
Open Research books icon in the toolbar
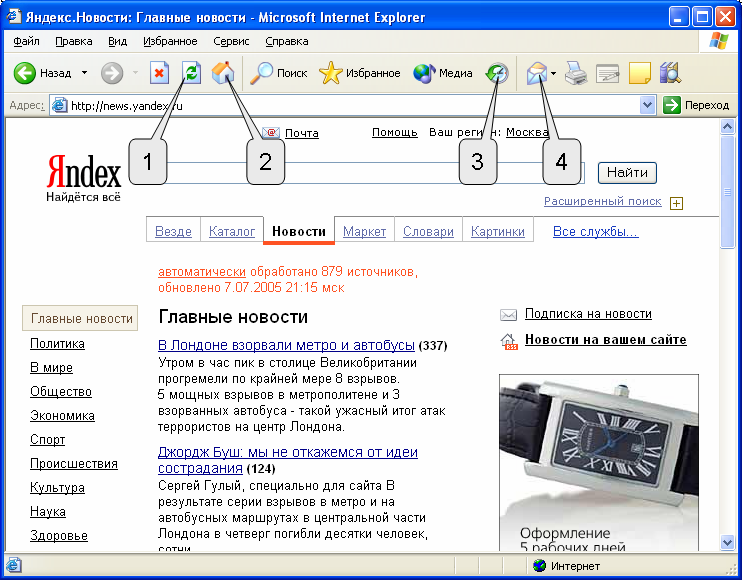(670, 73)
